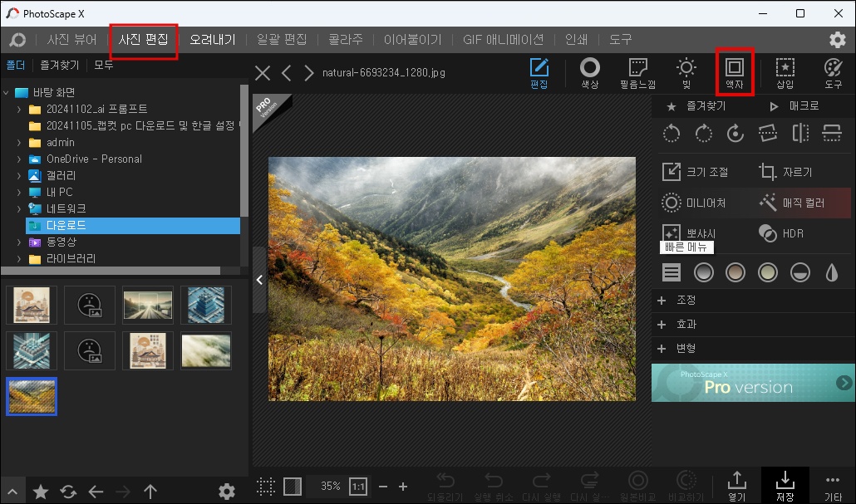
Task: Select the clouds thumbnail
Action: pos(206,350)
